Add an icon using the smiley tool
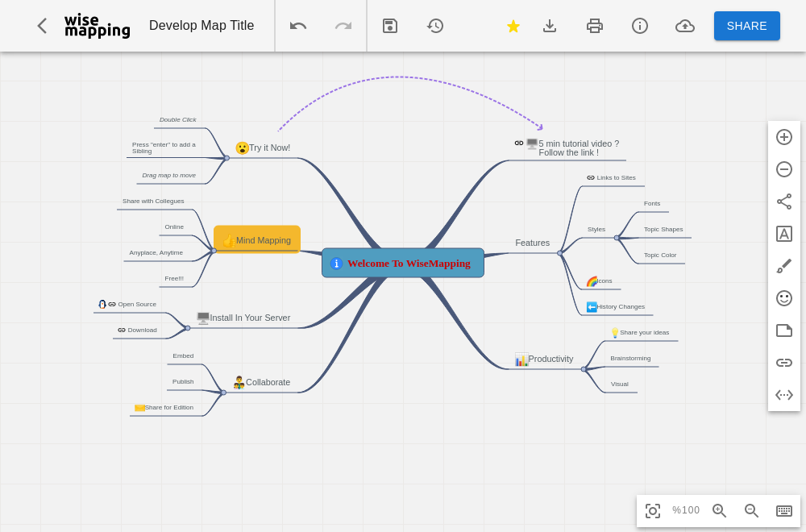Screen dimensions: 806x532 pos(784,298)
